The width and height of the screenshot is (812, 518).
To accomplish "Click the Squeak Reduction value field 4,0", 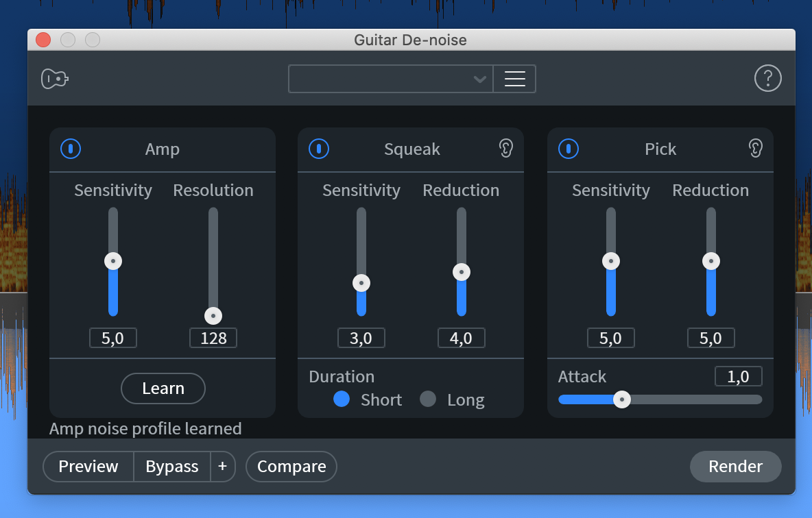I will point(462,338).
